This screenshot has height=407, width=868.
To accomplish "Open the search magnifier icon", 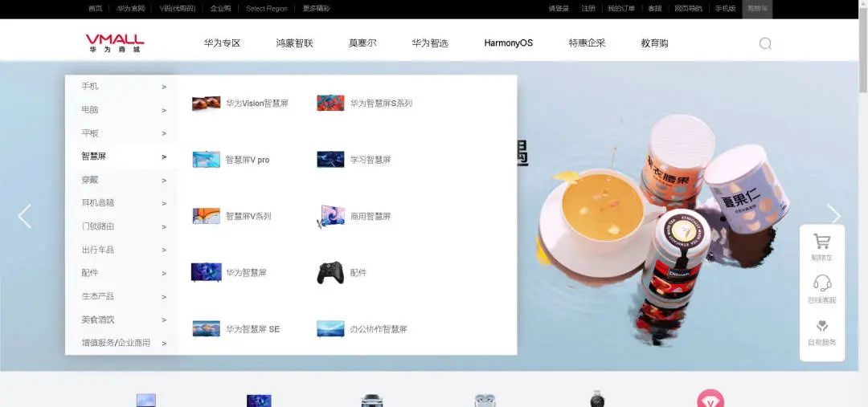I will tap(765, 43).
